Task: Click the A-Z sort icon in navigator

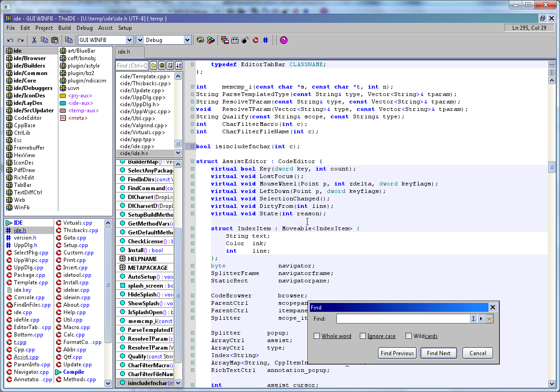Action: click(178, 65)
